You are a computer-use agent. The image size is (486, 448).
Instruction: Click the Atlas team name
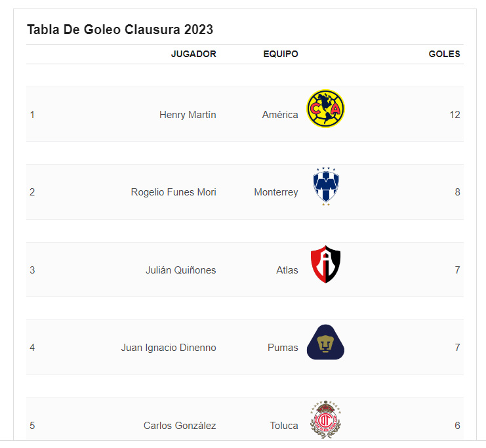tap(287, 270)
